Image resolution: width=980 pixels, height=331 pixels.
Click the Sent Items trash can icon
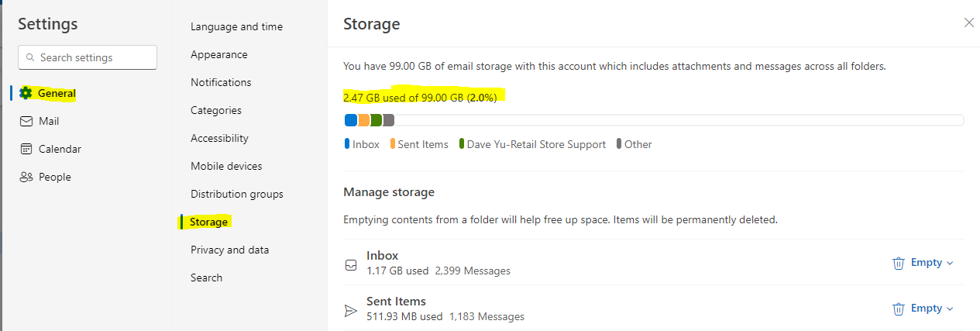tap(899, 309)
